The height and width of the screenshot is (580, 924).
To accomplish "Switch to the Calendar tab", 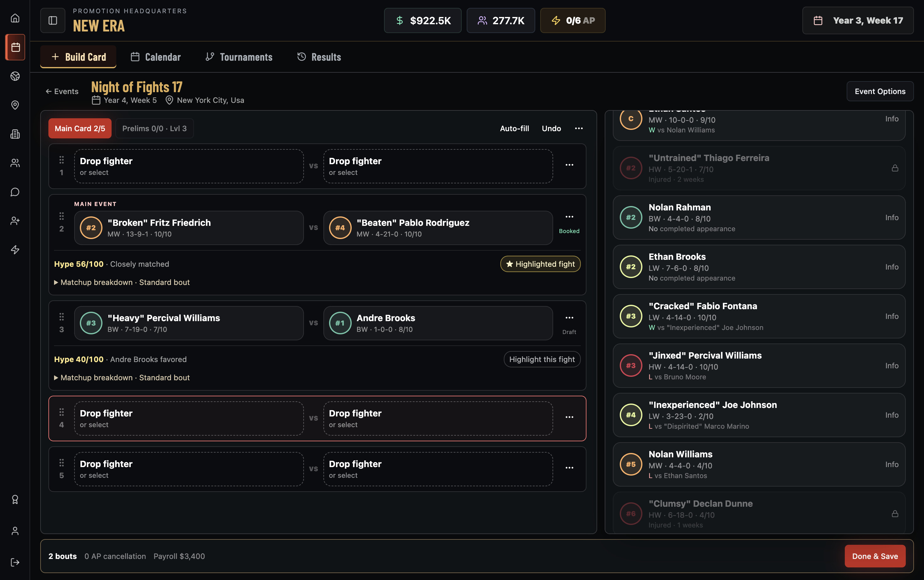I will tap(156, 57).
